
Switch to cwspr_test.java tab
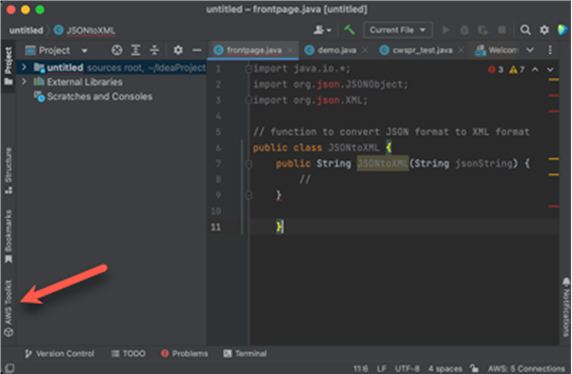(x=422, y=50)
